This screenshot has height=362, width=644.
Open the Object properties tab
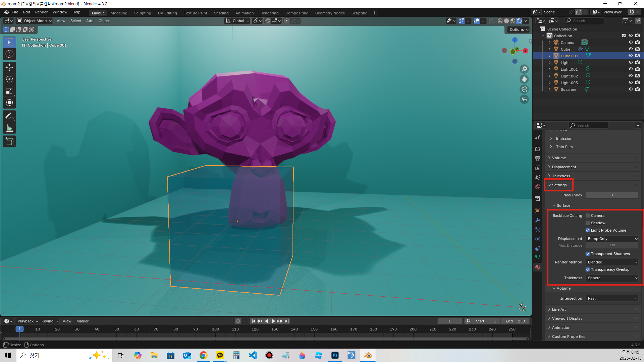click(x=538, y=211)
